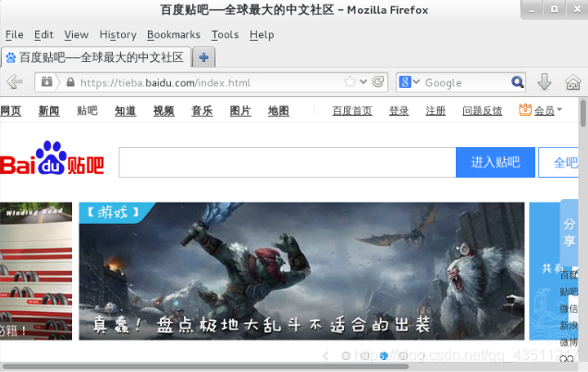
Task: Open the URL history dropdown arrow
Action: (363, 81)
